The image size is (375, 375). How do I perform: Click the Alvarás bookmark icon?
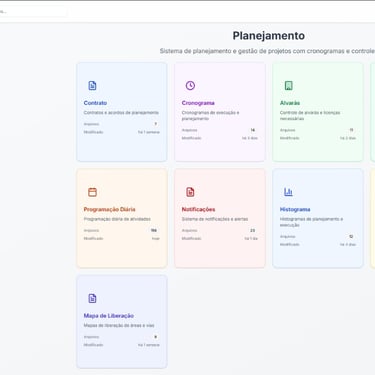coord(288,86)
